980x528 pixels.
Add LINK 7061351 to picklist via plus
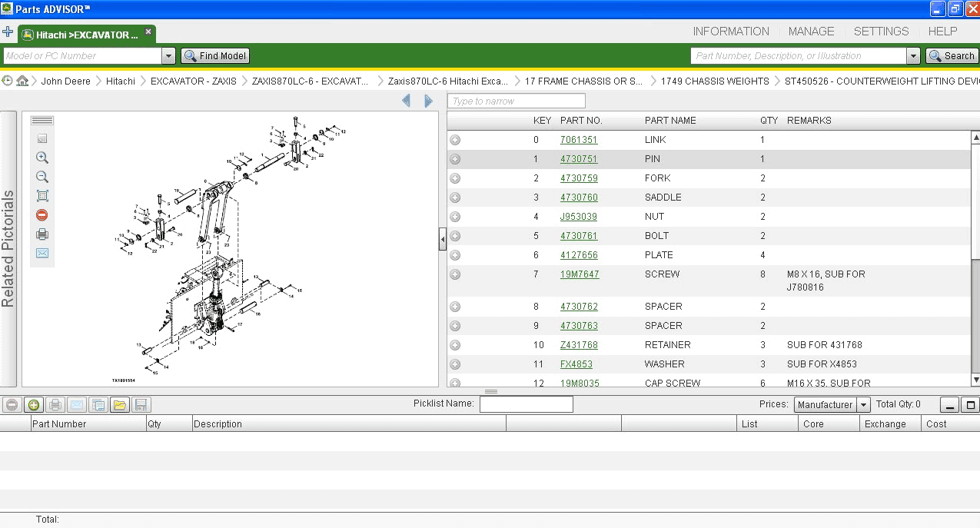[x=455, y=140]
